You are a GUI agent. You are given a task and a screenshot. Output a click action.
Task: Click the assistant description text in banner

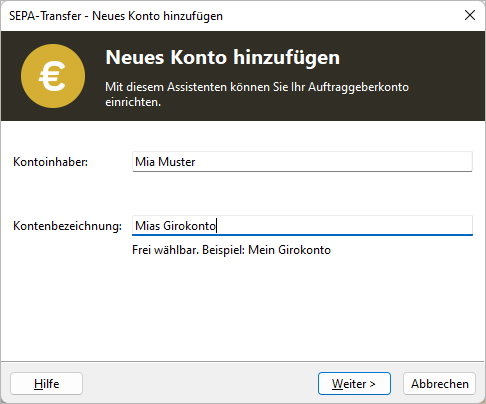coord(257,94)
